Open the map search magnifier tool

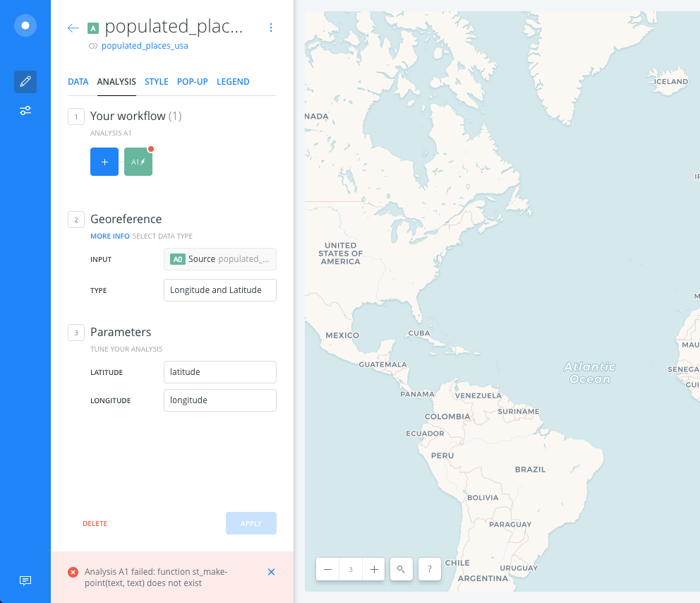[401, 569]
